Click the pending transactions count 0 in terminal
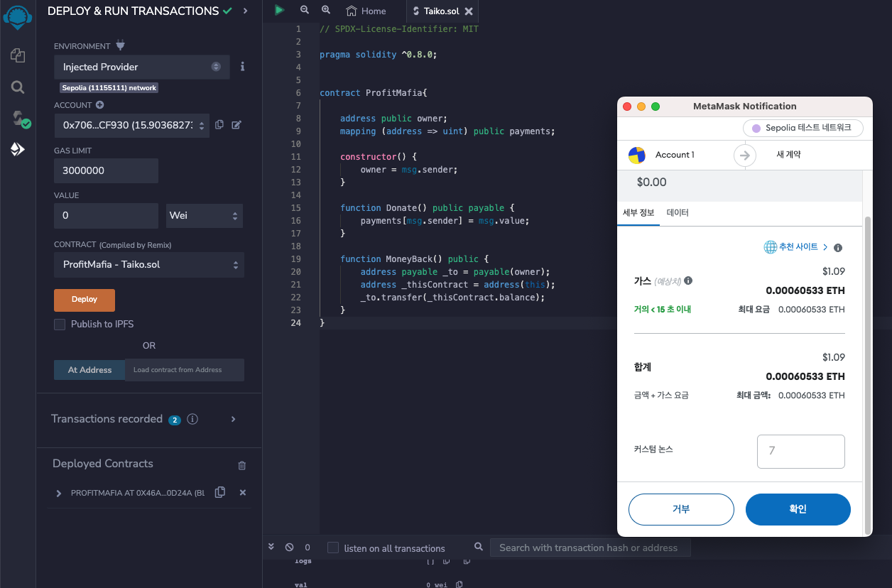 pyautogui.click(x=308, y=548)
